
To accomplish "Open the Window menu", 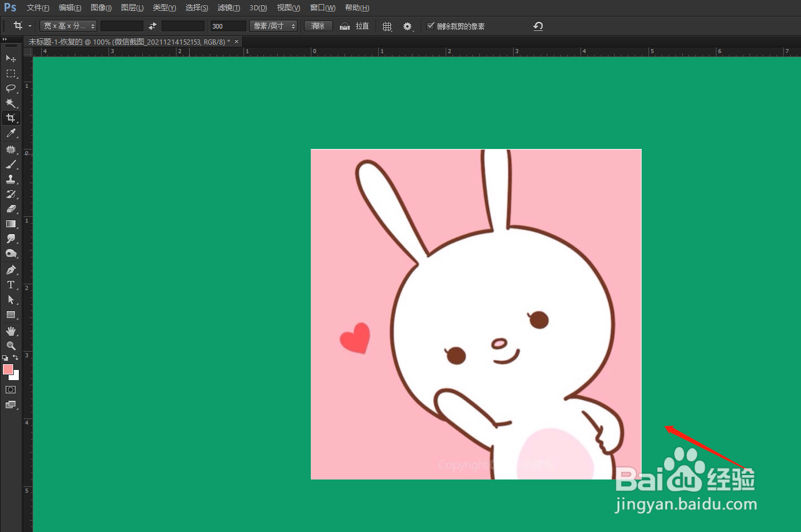I will click(323, 8).
